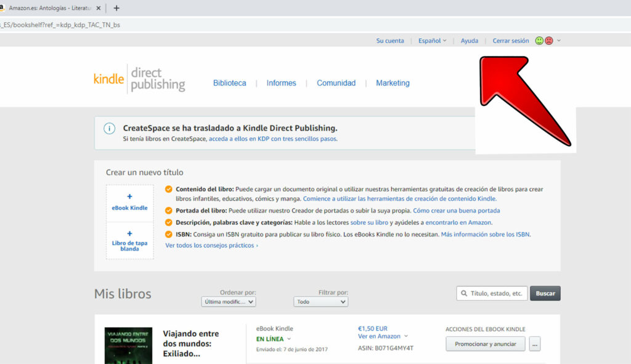Open the Viajando entre dos mundos: Exiliado title
The image size is (631, 364).
click(191, 344)
